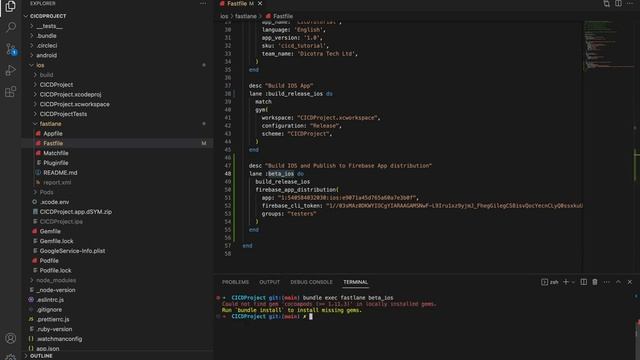The height and width of the screenshot is (360, 640).
Task: Click the ios breadcrumb segment
Action: (224, 16)
